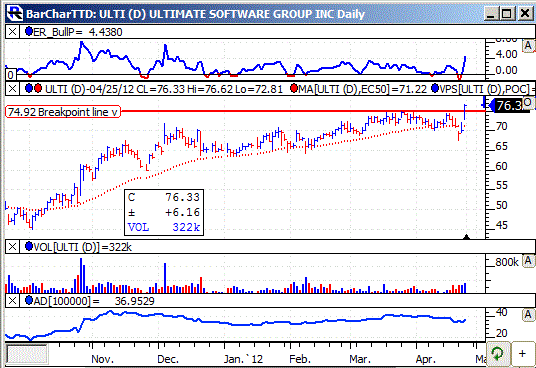Screen dimensions: 536x368
Task: Click the green refresh arrow icon
Action: pyautogui.click(x=498, y=353)
